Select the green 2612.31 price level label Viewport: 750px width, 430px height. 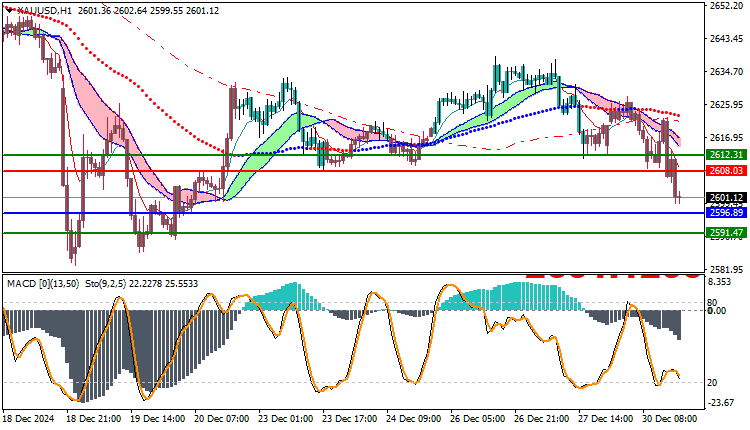(726, 154)
